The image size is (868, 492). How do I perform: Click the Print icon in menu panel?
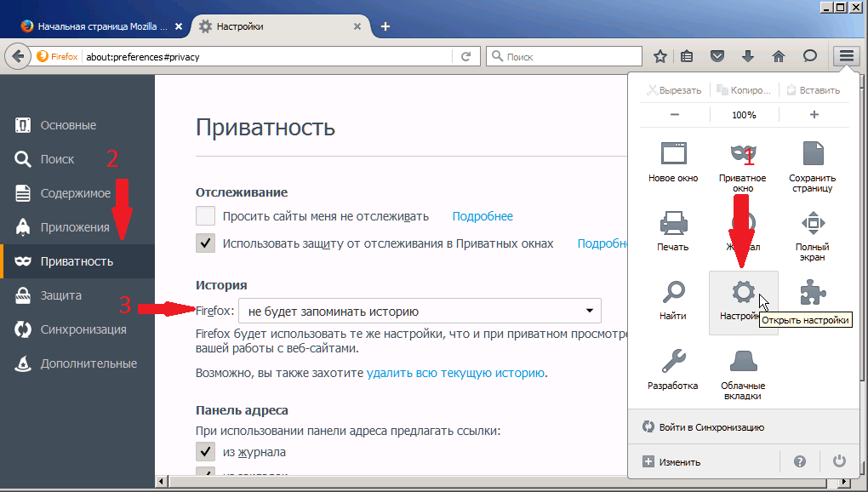[672, 224]
